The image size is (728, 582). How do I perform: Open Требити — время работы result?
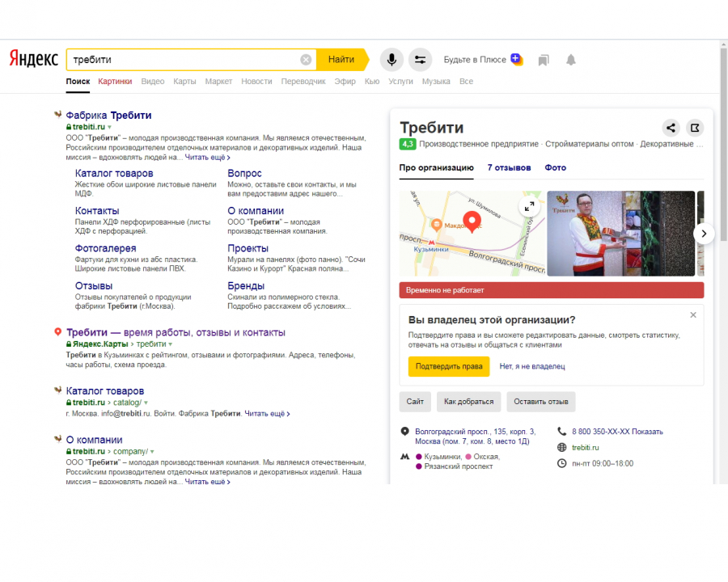pyautogui.click(x=176, y=332)
